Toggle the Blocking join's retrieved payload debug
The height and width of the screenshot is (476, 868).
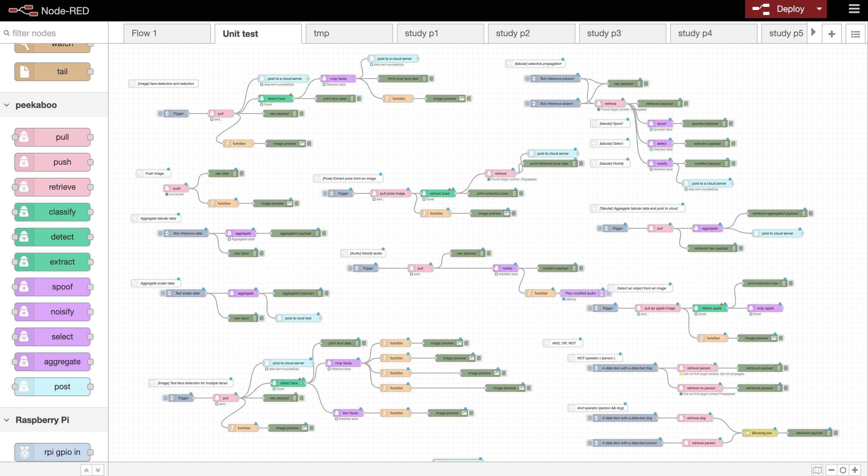click(836, 433)
